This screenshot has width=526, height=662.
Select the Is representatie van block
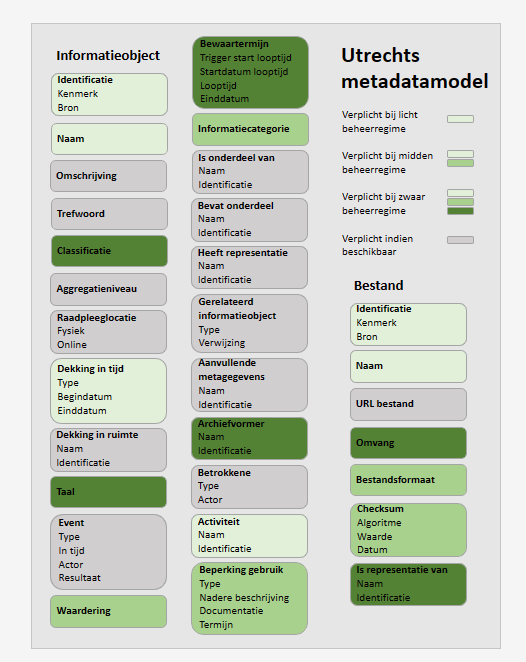click(x=408, y=584)
